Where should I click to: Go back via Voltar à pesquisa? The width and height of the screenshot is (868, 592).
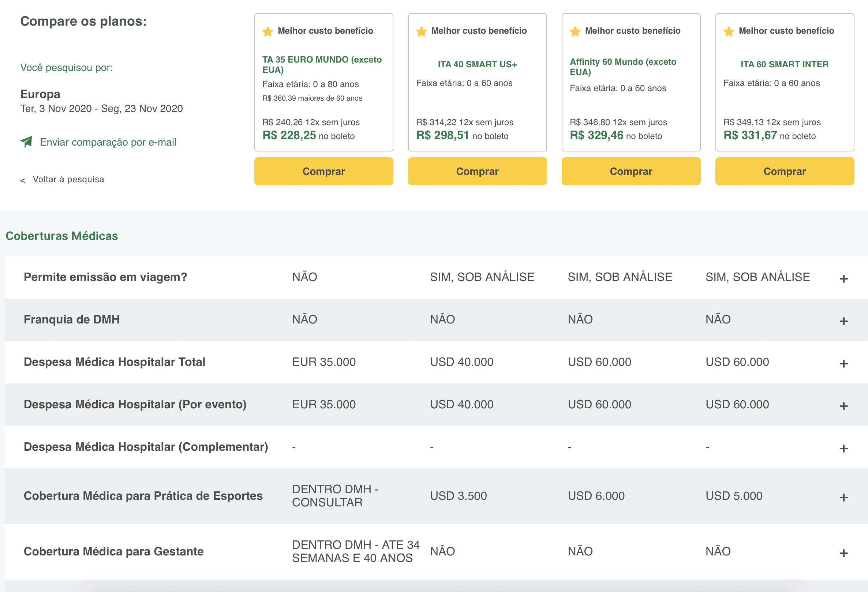[68, 179]
